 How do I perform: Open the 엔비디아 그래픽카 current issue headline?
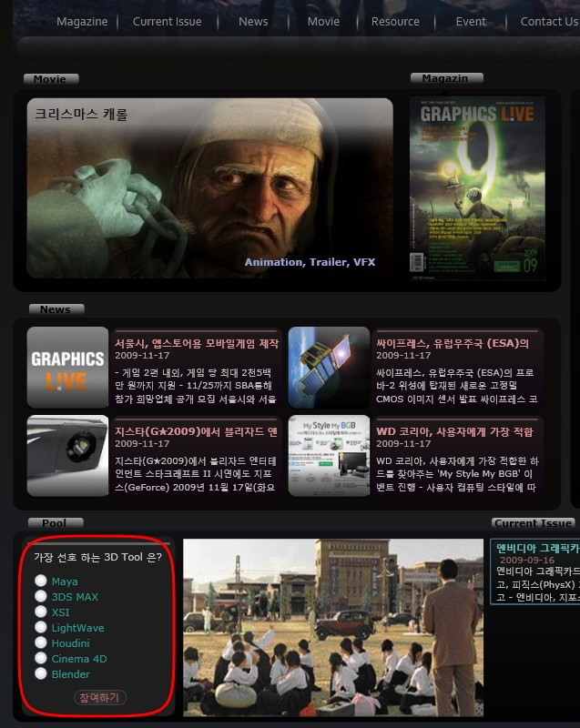(x=538, y=549)
